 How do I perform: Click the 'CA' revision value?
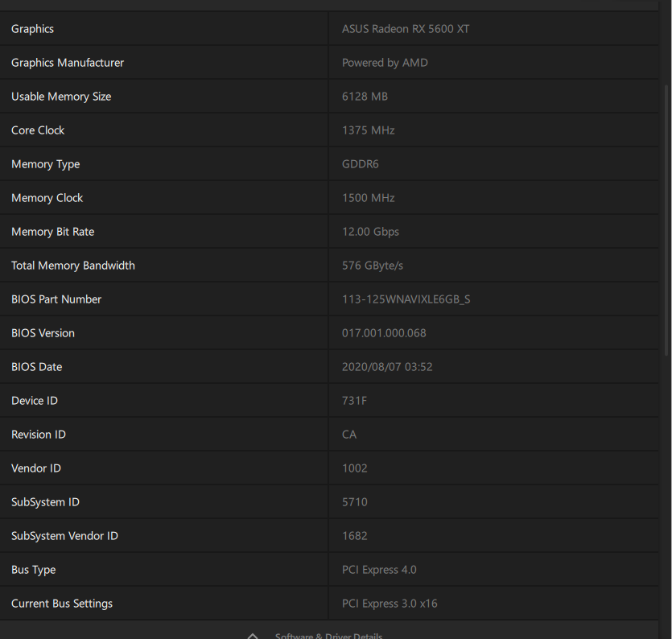349,435
